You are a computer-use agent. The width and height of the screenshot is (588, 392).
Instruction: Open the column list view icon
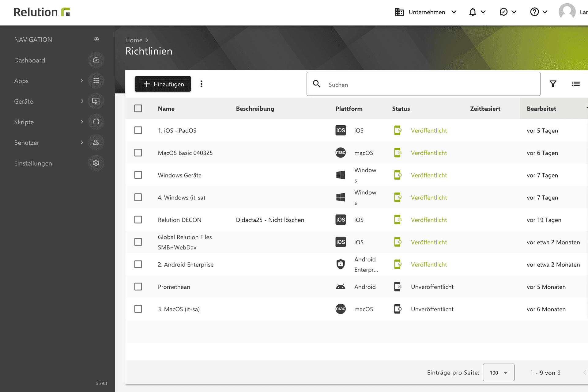tap(575, 84)
